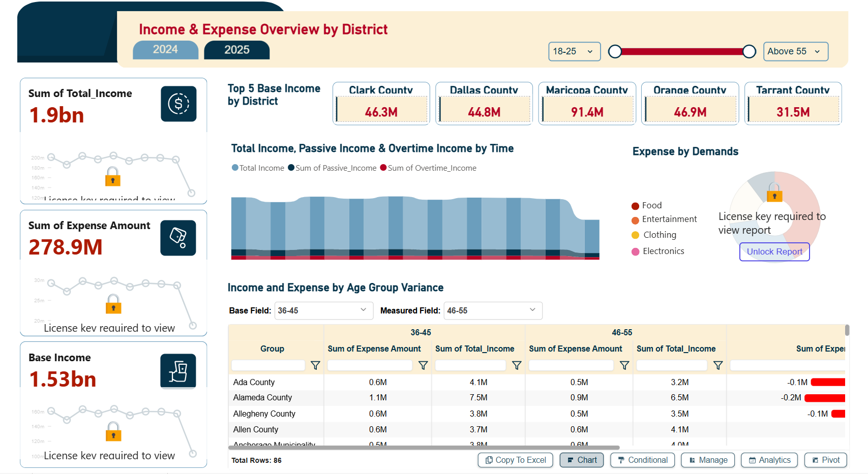Click the right handle of age range slider
Viewport: 868px width, 474px height.
(749, 51)
